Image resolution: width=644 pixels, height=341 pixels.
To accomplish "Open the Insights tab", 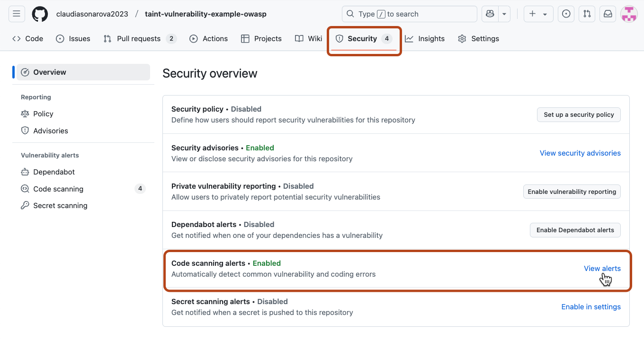I will [425, 38].
